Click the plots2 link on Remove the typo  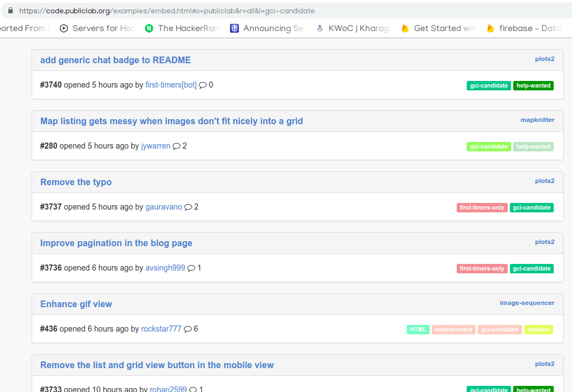(x=544, y=181)
